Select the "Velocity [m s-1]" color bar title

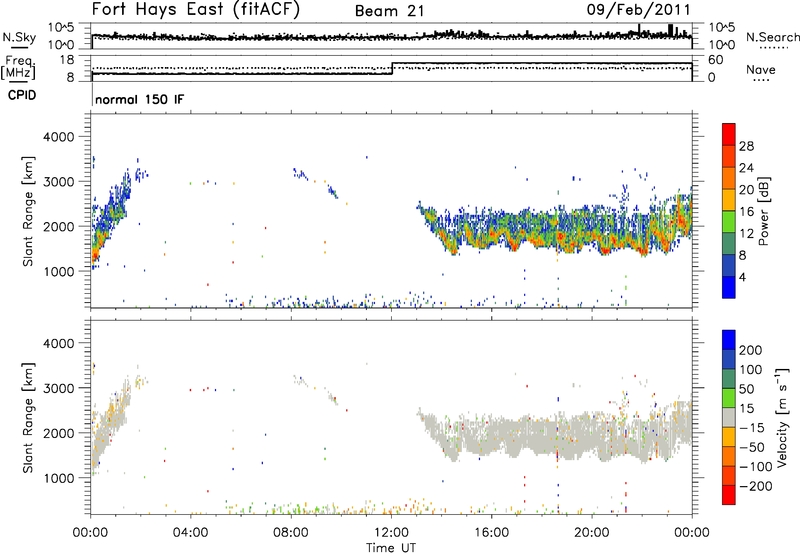pyautogui.click(x=782, y=417)
